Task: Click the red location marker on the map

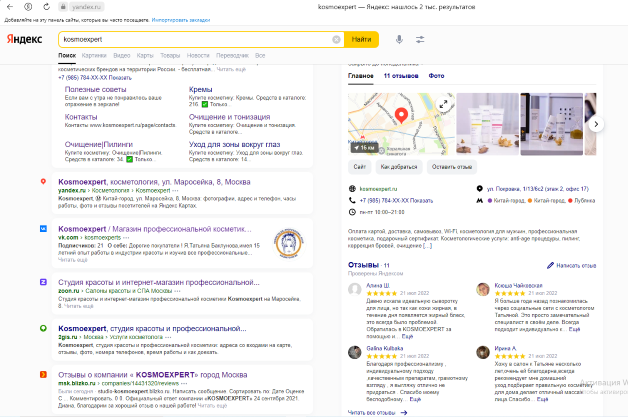Action: 401,115
